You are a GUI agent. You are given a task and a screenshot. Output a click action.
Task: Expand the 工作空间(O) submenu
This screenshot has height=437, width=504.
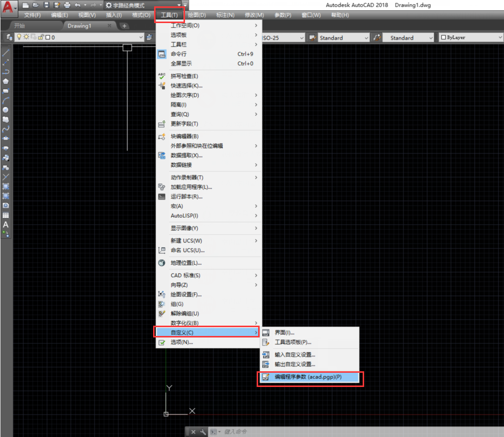[x=209, y=26]
